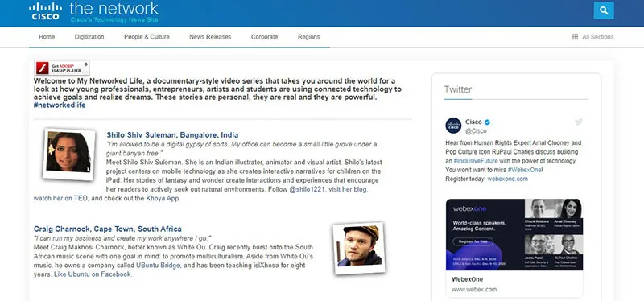Open the Craig Charnock, Cape Town heading
Viewport: 644px width, 301px height.
[x=108, y=229]
